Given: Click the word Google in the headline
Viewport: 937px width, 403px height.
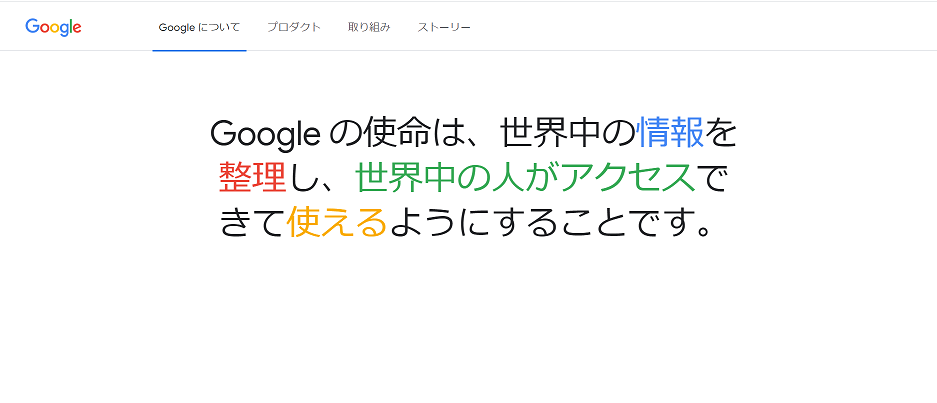Looking at the screenshot, I should (x=265, y=133).
